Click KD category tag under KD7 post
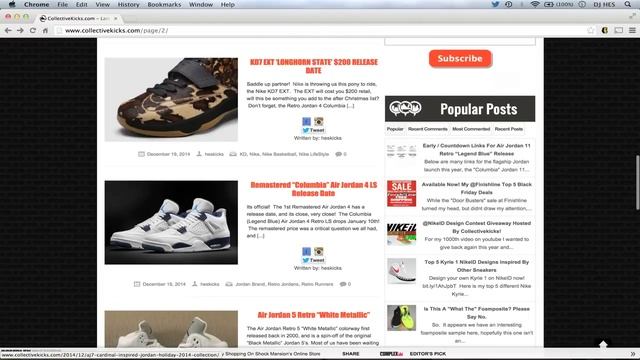The width and height of the screenshot is (640, 360). click(x=243, y=154)
